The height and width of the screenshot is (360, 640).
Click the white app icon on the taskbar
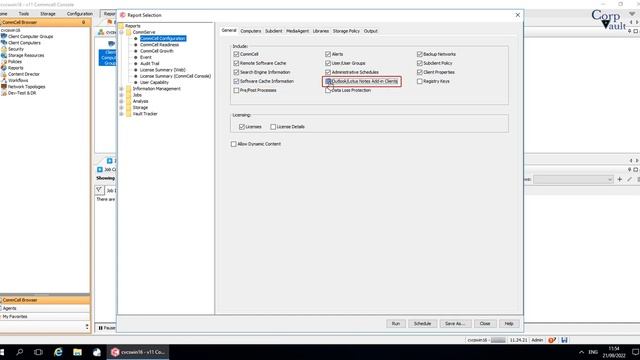(x=97, y=352)
